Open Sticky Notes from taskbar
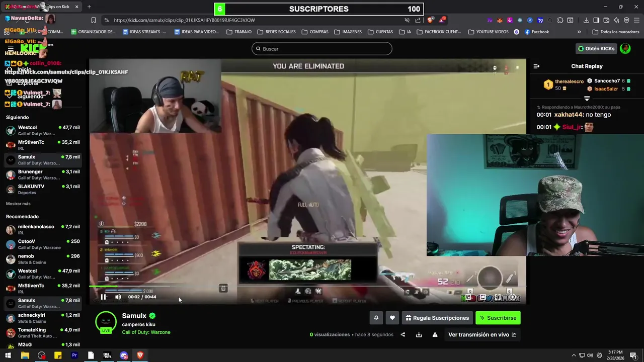Image resolution: width=644 pixels, height=362 pixels. click(58, 355)
